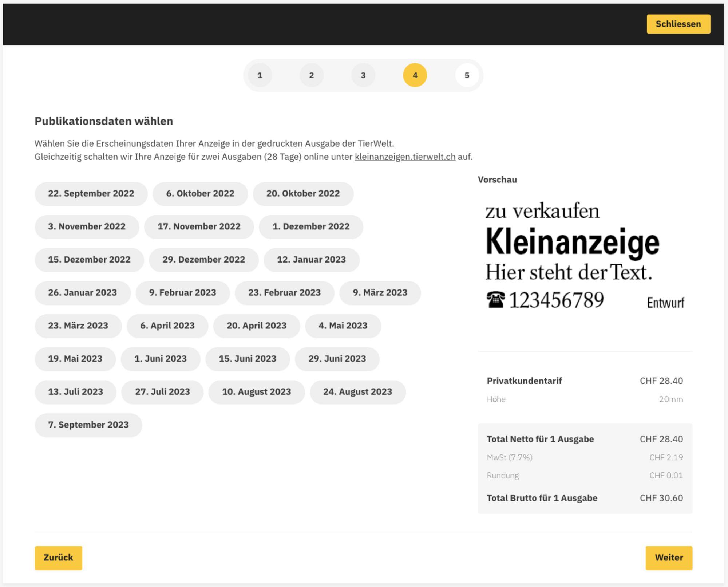Go to step 1 in the wizard
728x587 pixels.
[x=260, y=75]
